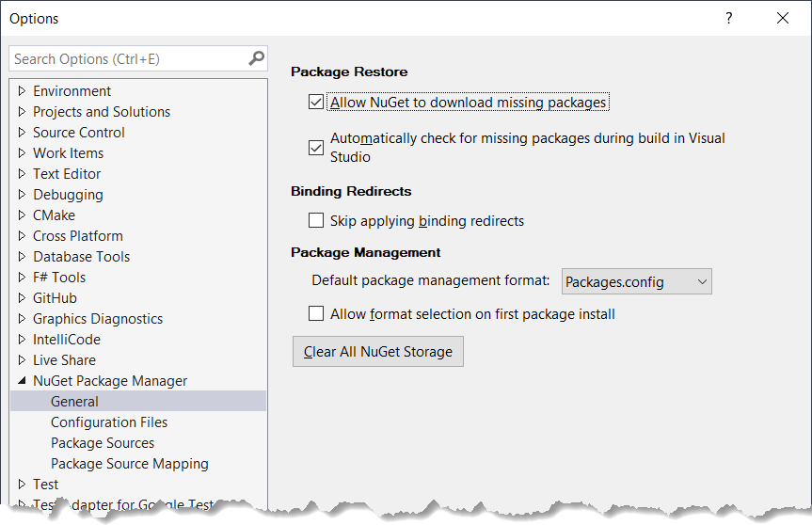Select the CMake label

(x=54, y=215)
